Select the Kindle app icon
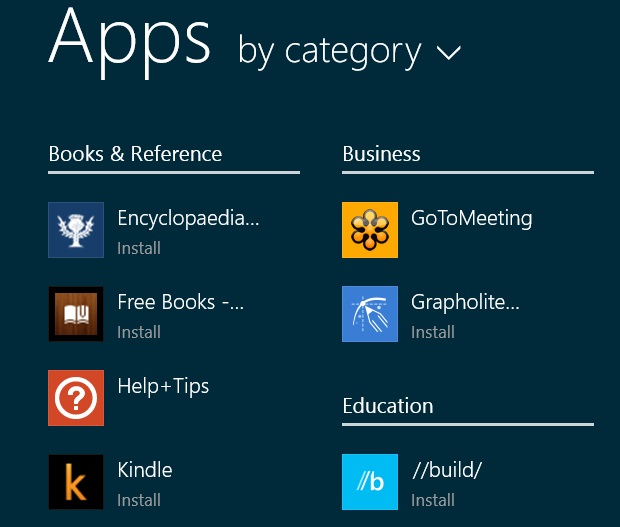620x527 pixels. (76, 482)
